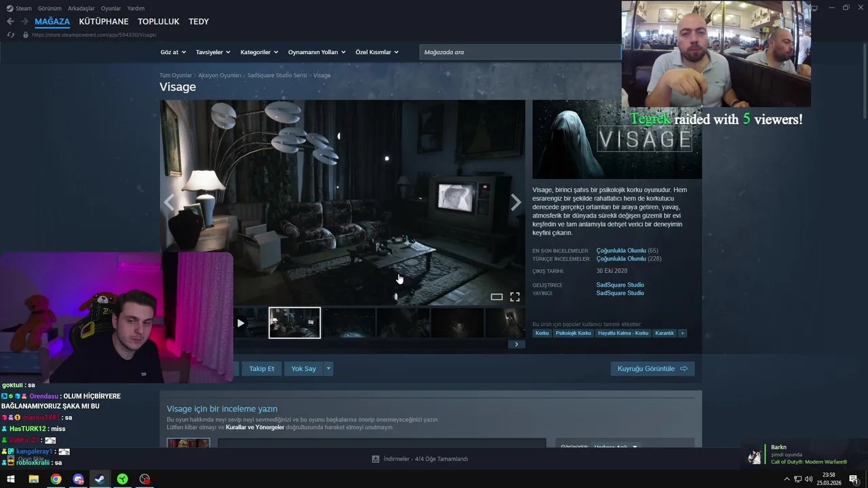Screen dimensions: 868x488
Task: Click the Takip Et button
Action: 261,369
